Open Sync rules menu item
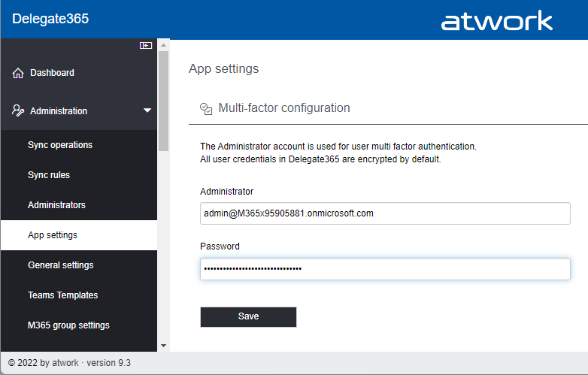 (x=49, y=175)
